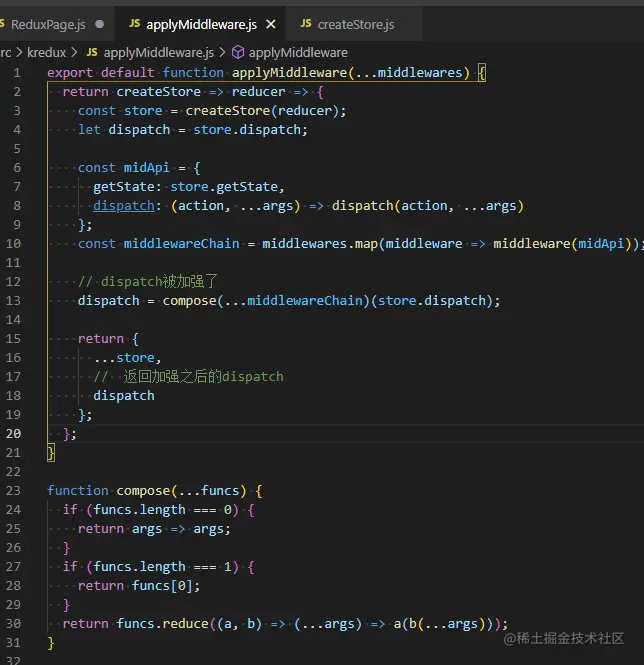Click the JS icon in the breadcrumb path
The image size is (644, 665).
tap(92, 52)
